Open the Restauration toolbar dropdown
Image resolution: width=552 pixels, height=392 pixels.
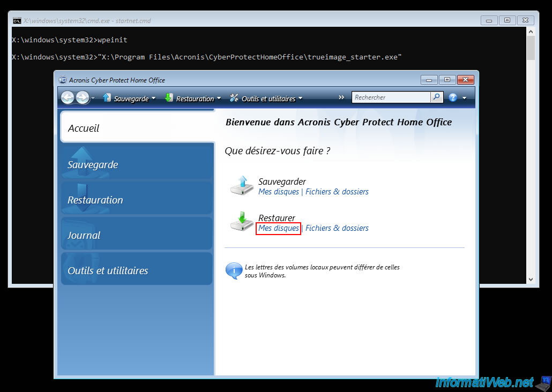(193, 99)
